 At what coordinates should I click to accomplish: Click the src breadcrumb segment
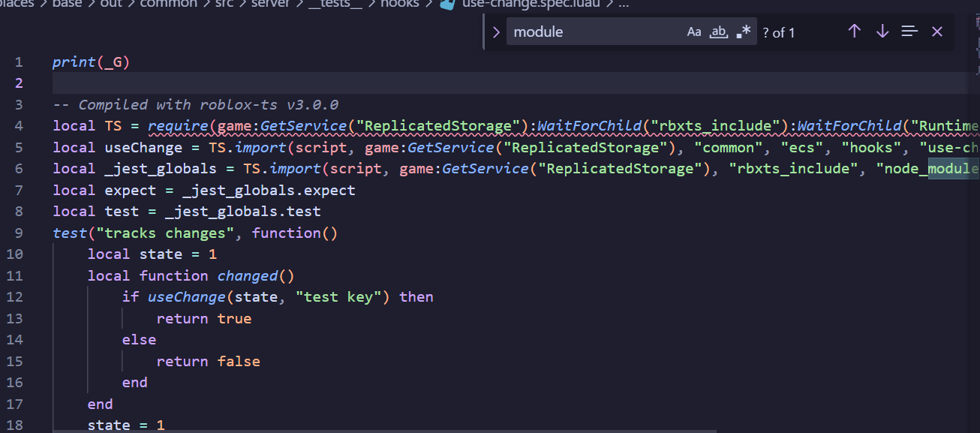coord(225,4)
